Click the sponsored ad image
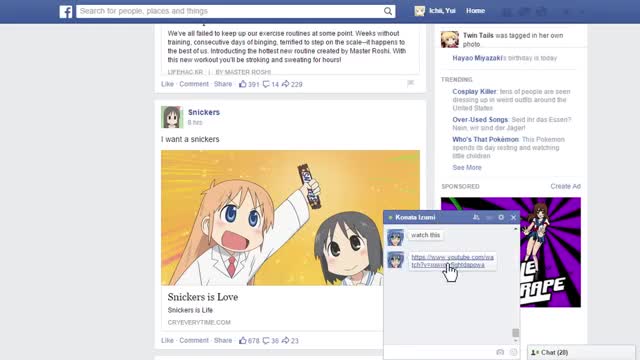The image size is (640, 360). [x=511, y=252]
